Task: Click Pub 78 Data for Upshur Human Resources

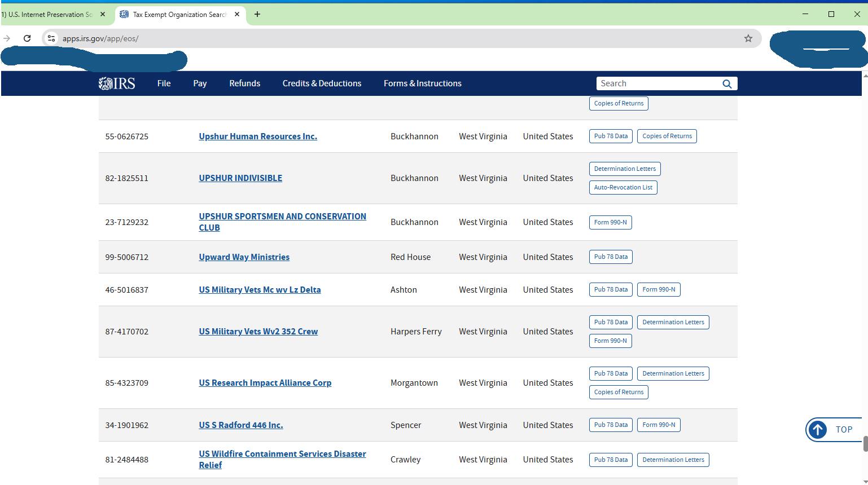Action: point(611,136)
